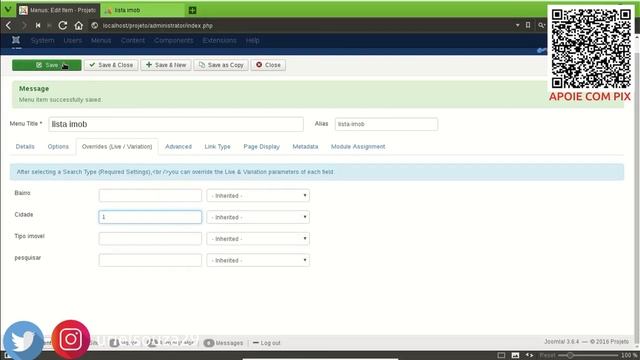Open the address bar history dropdown arrow
The image size is (640, 360).
pos(518,25)
